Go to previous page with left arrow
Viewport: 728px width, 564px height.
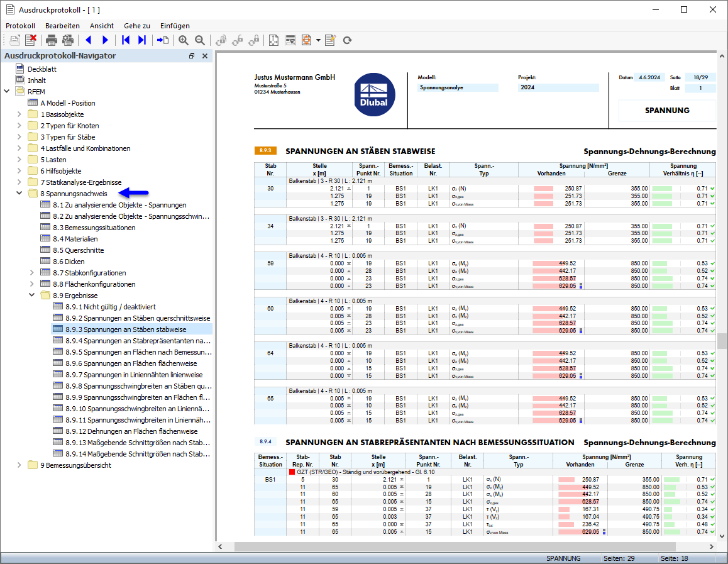pyautogui.click(x=88, y=40)
